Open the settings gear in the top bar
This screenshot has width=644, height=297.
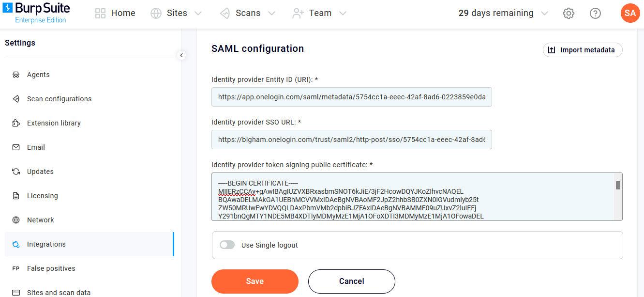[569, 13]
